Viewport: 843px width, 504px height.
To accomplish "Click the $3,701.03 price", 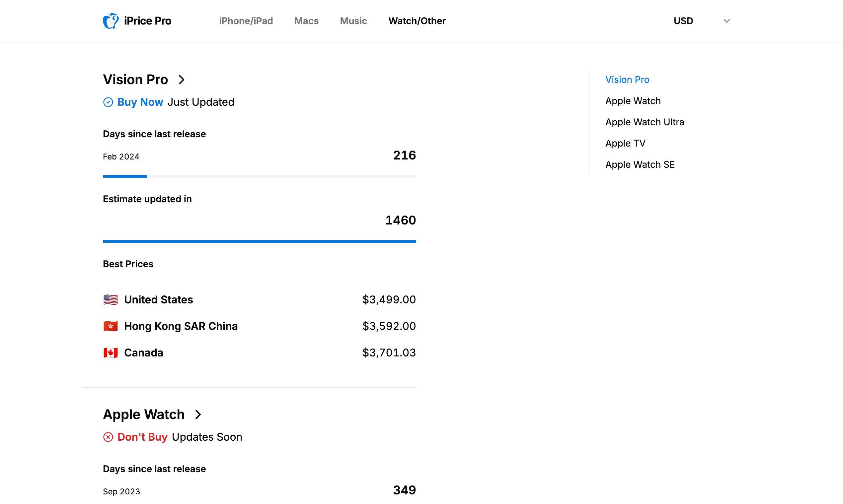I will (389, 352).
